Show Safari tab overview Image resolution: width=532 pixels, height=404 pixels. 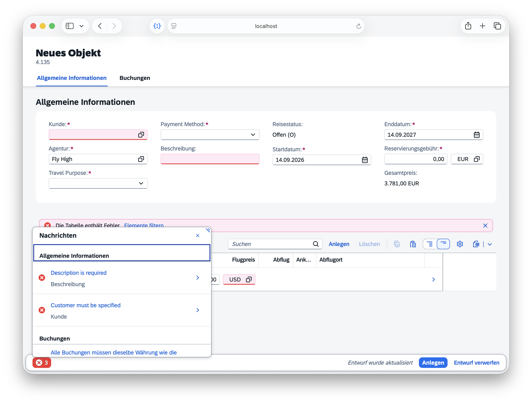(x=497, y=26)
